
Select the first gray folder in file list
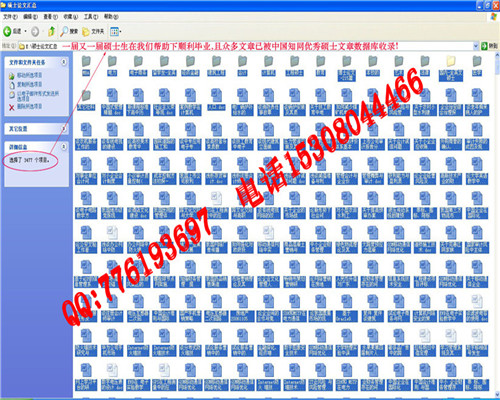click(x=86, y=65)
